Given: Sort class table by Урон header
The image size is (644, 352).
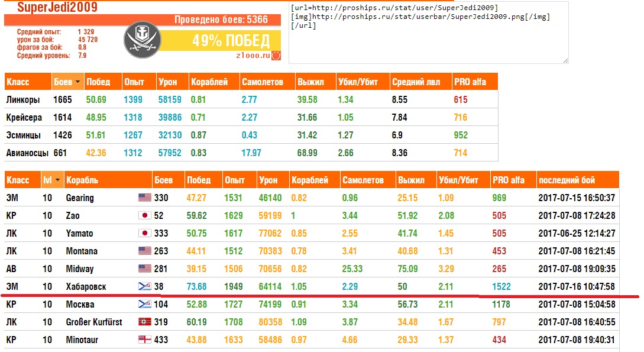Looking at the screenshot, I should pyautogui.click(x=172, y=82).
